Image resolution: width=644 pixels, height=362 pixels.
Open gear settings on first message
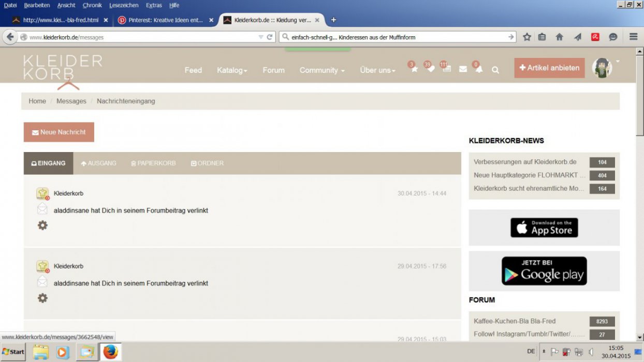coord(42,225)
